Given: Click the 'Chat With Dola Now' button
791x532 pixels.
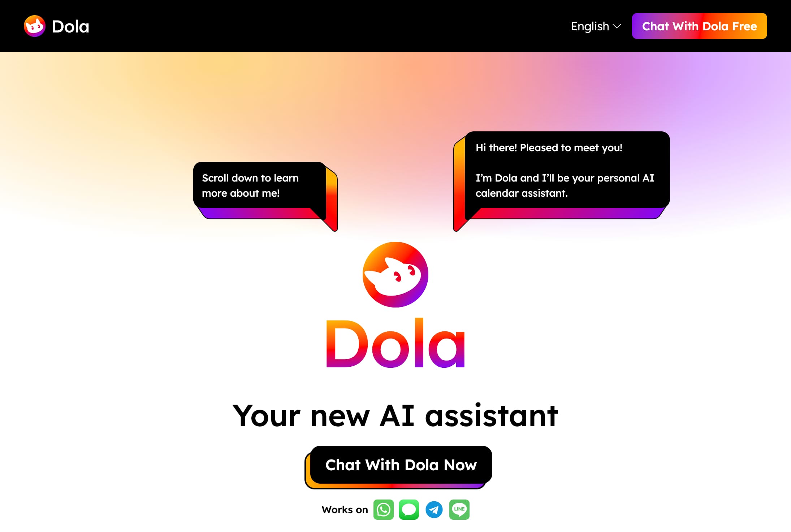Looking at the screenshot, I should [401, 465].
